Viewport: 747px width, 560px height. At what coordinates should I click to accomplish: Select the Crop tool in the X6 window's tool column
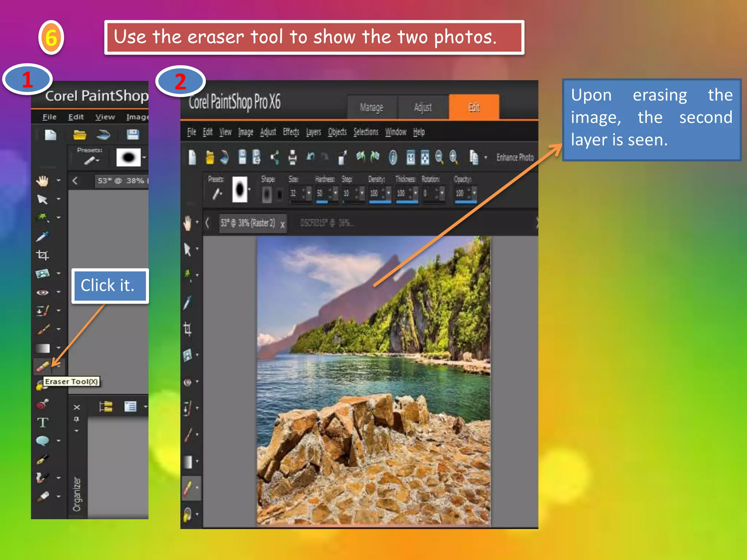187,329
